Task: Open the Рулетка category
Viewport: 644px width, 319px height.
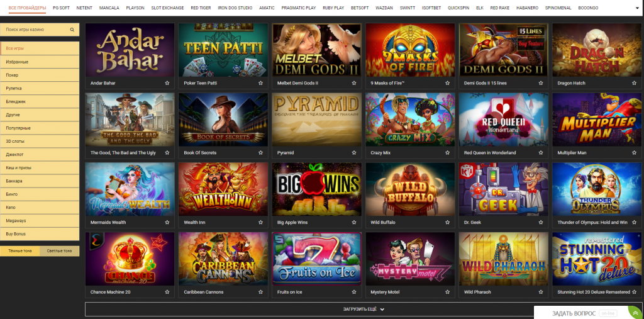Action: click(x=40, y=88)
